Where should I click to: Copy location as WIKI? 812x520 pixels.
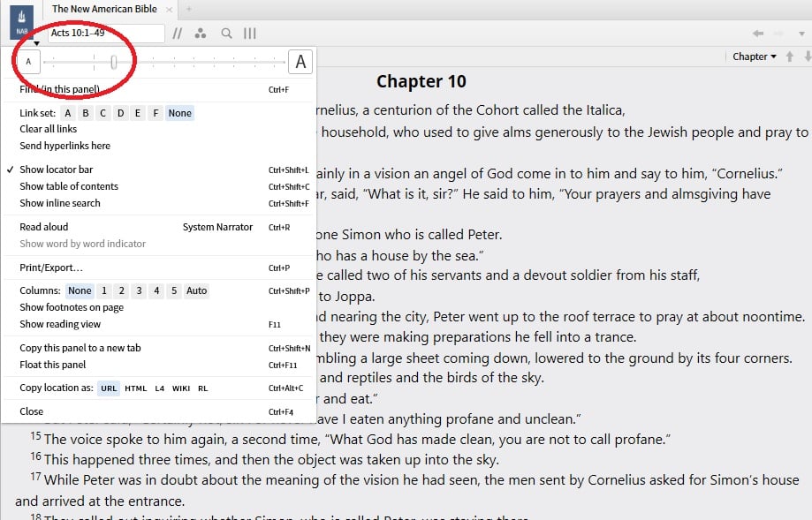tap(181, 388)
